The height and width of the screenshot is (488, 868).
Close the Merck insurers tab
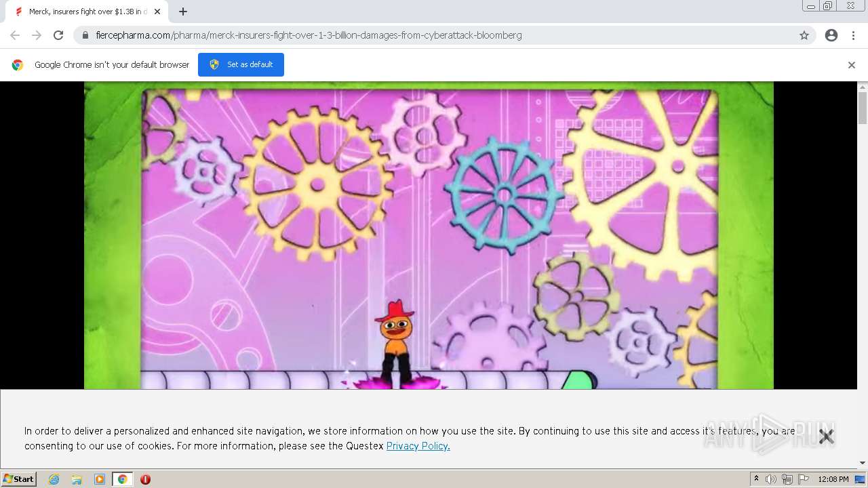157,12
